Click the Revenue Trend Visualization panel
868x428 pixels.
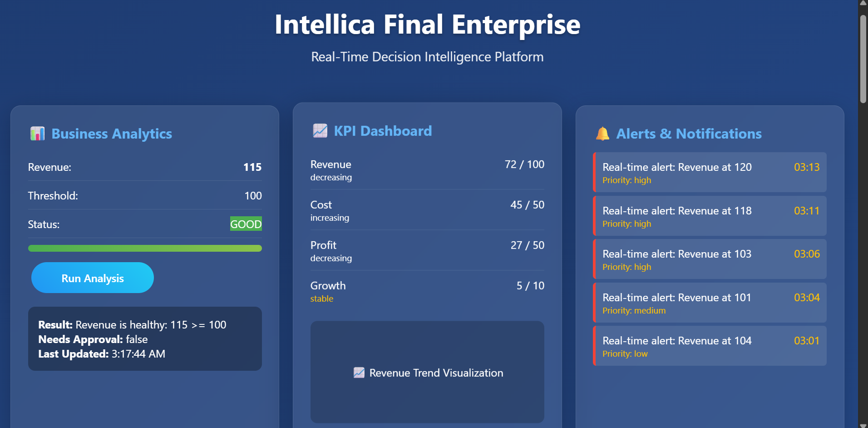[x=427, y=372]
